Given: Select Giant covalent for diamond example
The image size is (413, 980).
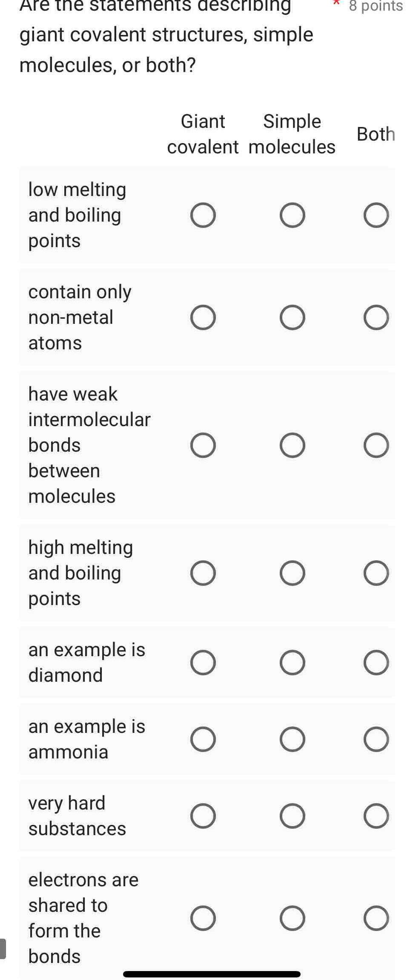Looking at the screenshot, I should tap(203, 663).
